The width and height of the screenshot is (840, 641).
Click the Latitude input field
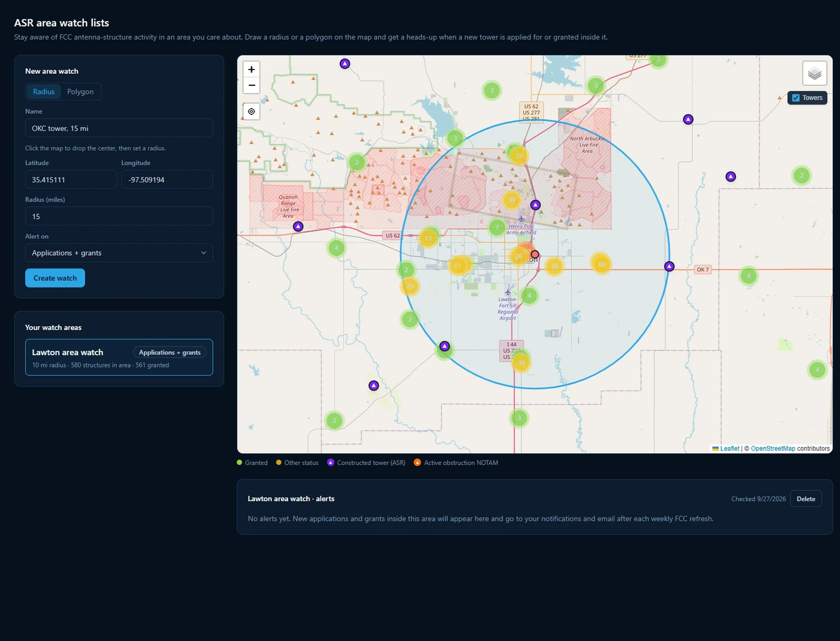(x=71, y=179)
